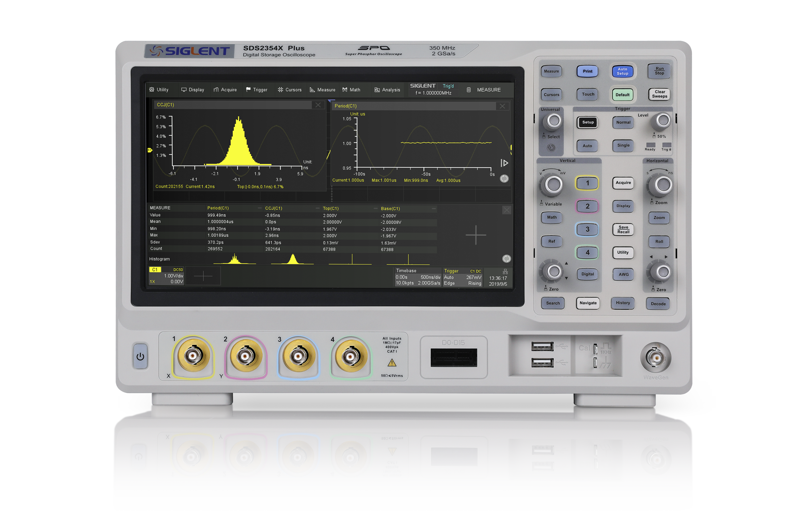Open the Display menu on screen

click(x=193, y=90)
